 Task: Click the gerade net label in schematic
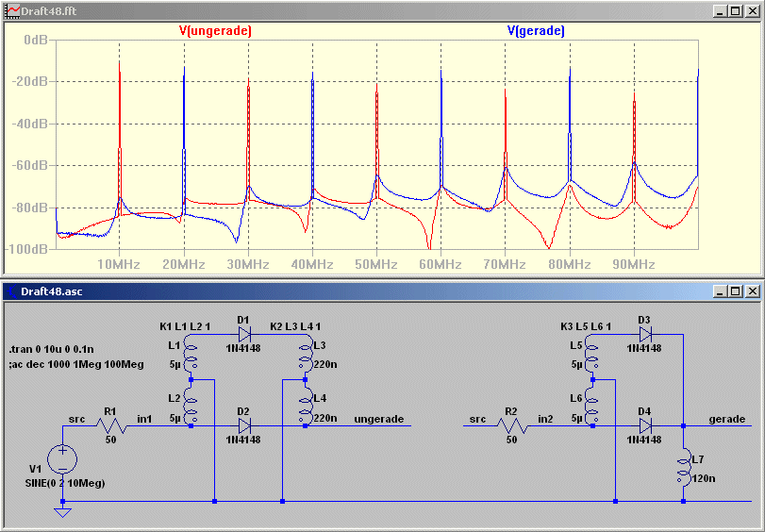(727, 419)
